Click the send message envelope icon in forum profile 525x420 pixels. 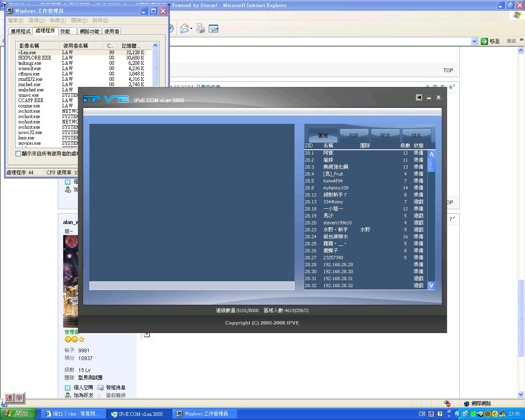[100, 388]
